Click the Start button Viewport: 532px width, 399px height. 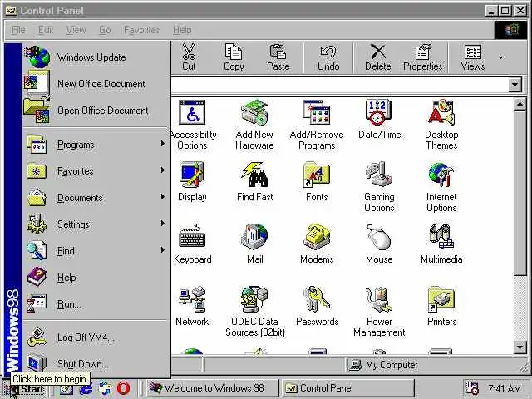[x=24, y=388]
